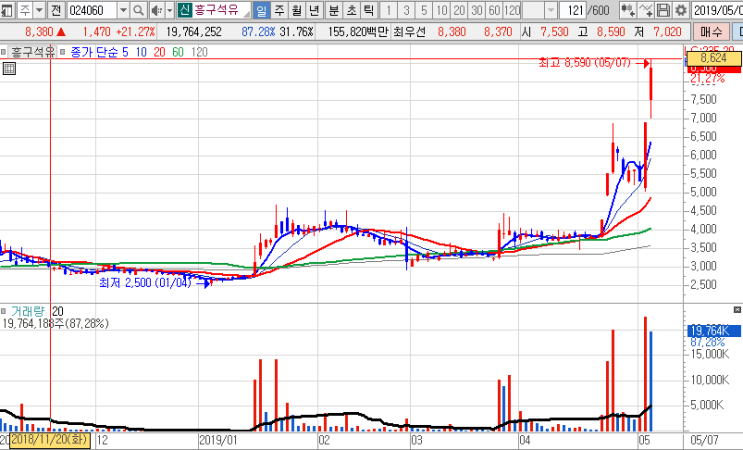
Task: Click the empty custom interval combo field
Action: (x=534, y=9)
